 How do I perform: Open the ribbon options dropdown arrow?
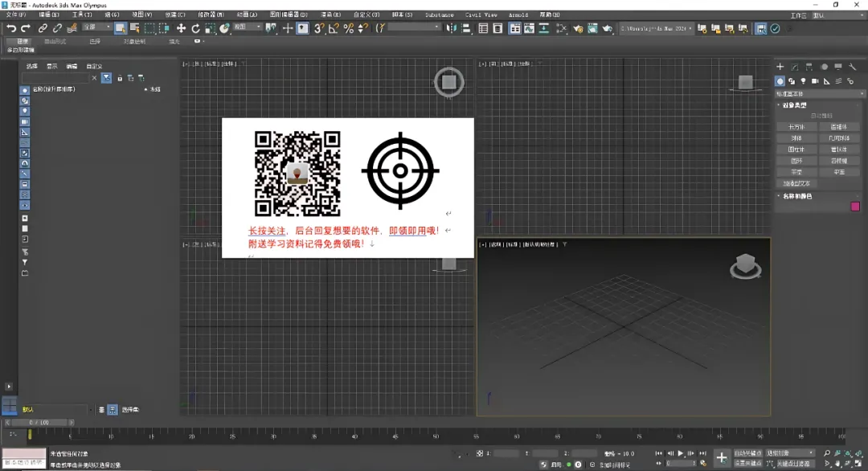(x=198, y=41)
